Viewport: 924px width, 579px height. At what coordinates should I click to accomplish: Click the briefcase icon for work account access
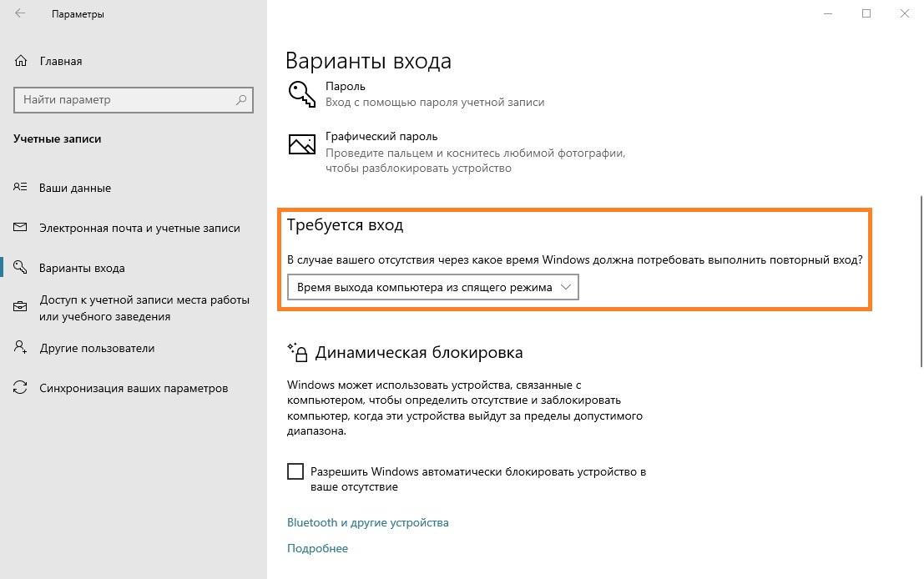20,307
